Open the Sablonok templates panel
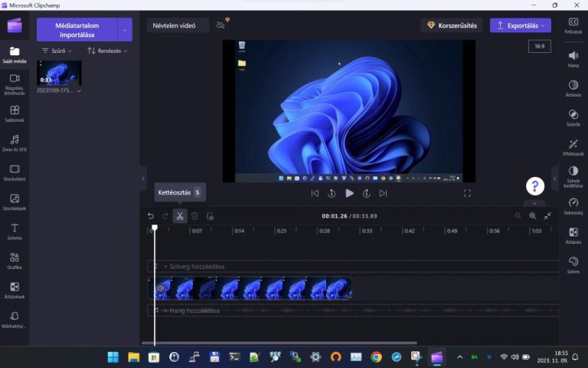The image size is (588, 368). pyautogui.click(x=15, y=113)
